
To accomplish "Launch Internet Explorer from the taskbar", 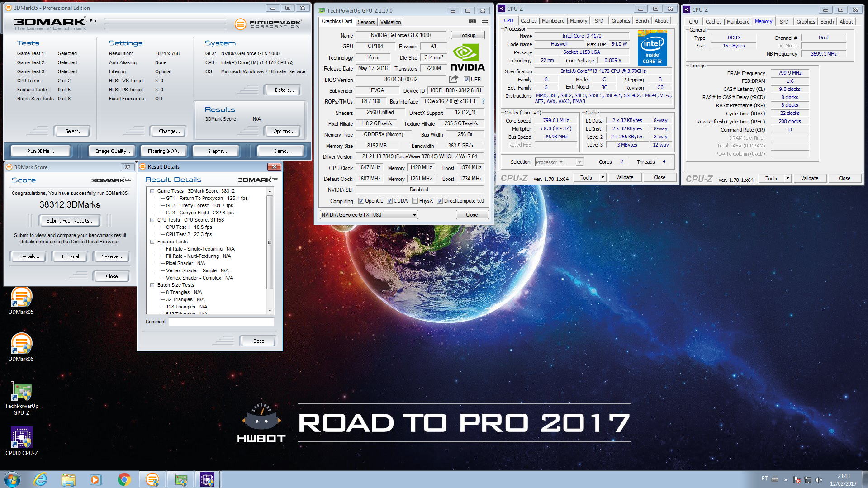I will (x=41, y=479).
